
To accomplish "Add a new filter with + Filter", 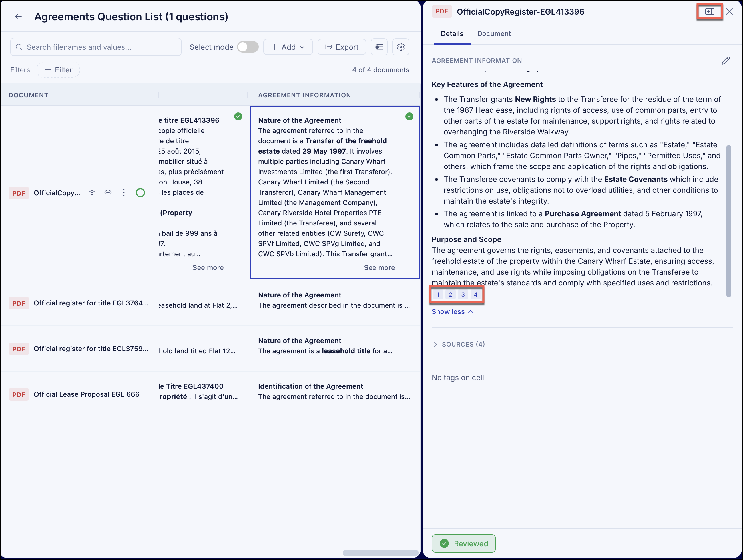I will 58,70.
